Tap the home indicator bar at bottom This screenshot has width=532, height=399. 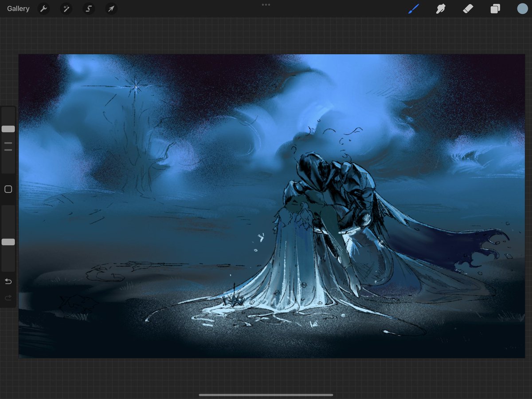tap(266, 395)
